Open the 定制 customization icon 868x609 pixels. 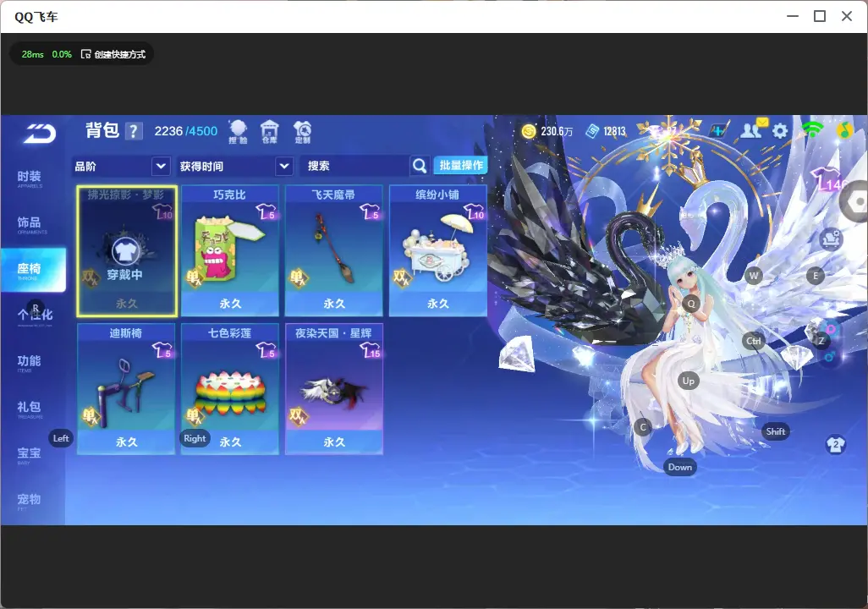pos(302,132)
